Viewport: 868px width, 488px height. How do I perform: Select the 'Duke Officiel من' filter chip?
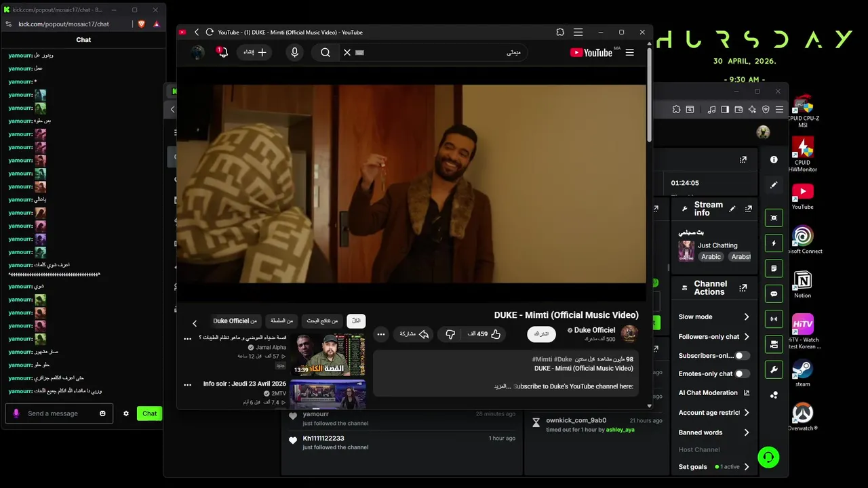point(235,321)
